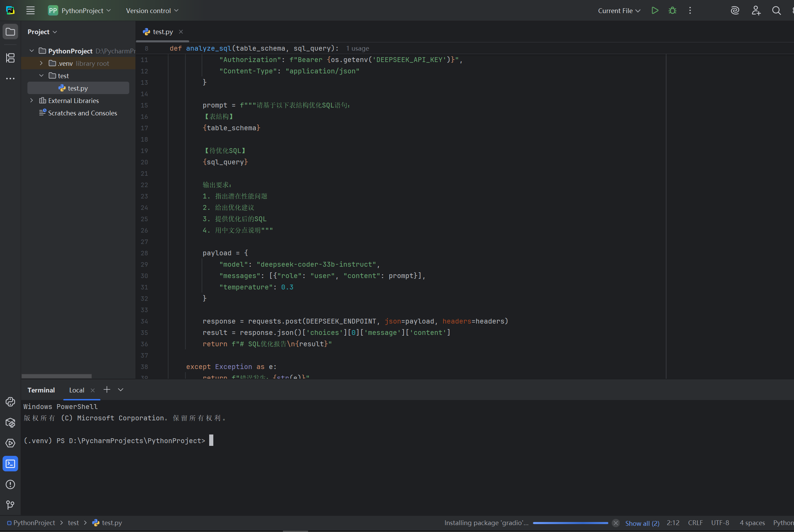Toggle the Terminal tool window button
794x532 pixels.
[10, 464]
